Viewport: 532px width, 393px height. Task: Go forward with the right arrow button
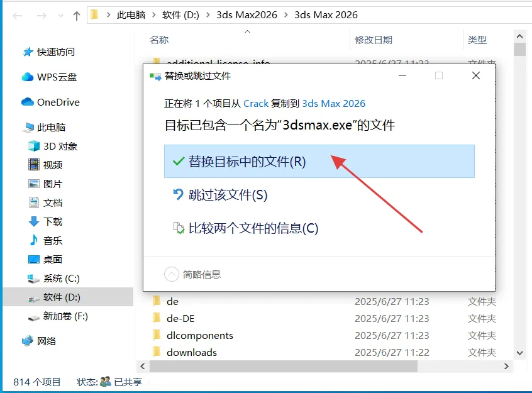click(x=42, y=16)
